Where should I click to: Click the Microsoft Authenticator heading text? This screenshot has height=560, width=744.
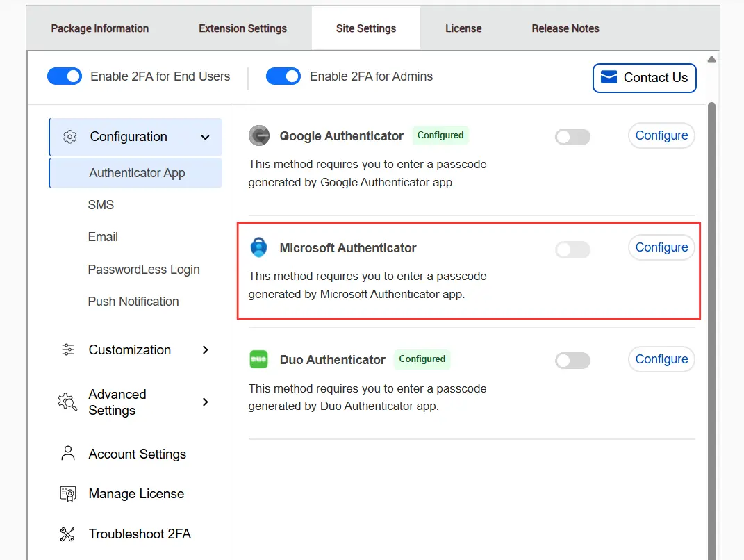click(348, 248)
